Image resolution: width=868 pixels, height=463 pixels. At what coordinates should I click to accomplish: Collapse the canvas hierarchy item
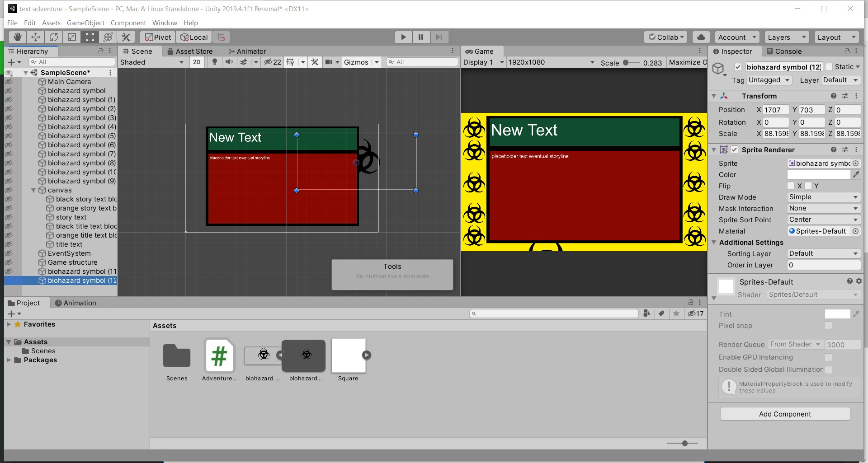(34, 190)
